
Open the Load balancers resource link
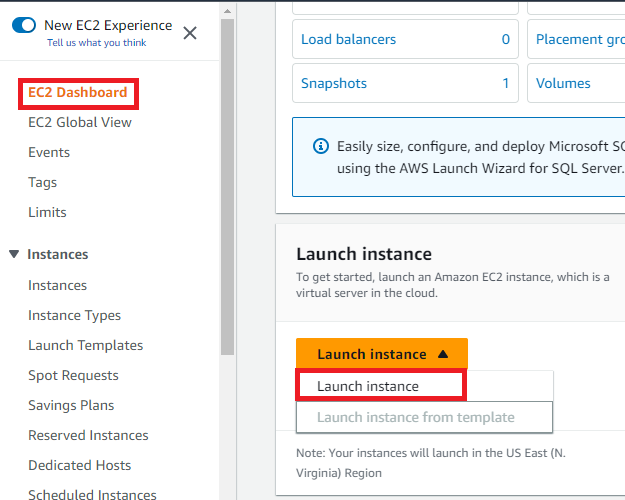348,40
